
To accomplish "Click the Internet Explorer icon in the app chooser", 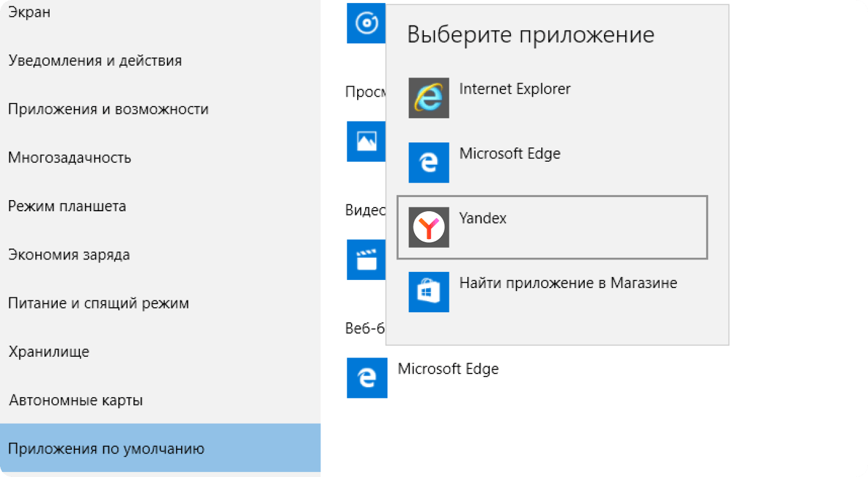I will [428, 98].
